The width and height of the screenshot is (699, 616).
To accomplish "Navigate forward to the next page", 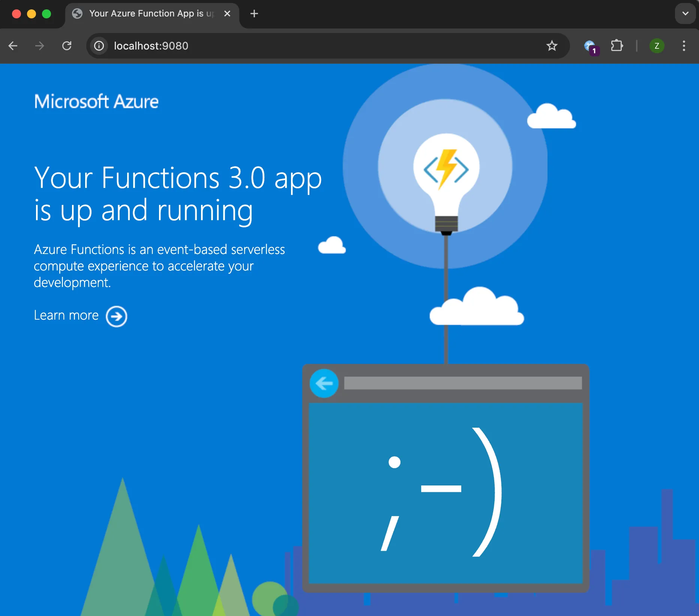I will [x=39, y=46].
